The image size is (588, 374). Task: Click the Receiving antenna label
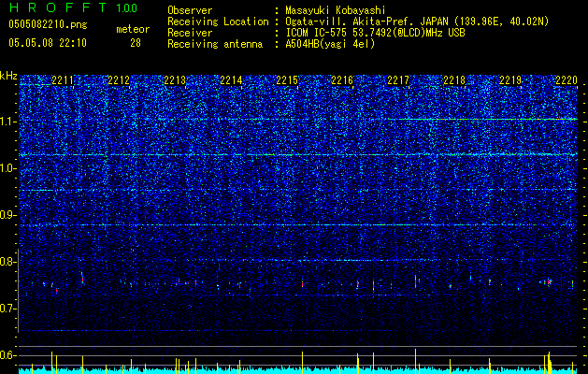pos(215,44)
